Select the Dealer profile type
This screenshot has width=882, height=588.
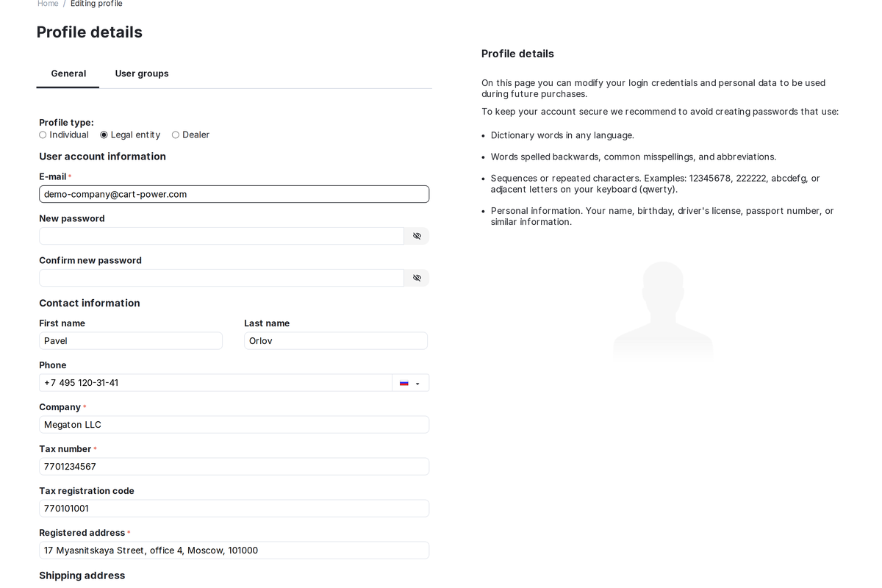(176, 135)
